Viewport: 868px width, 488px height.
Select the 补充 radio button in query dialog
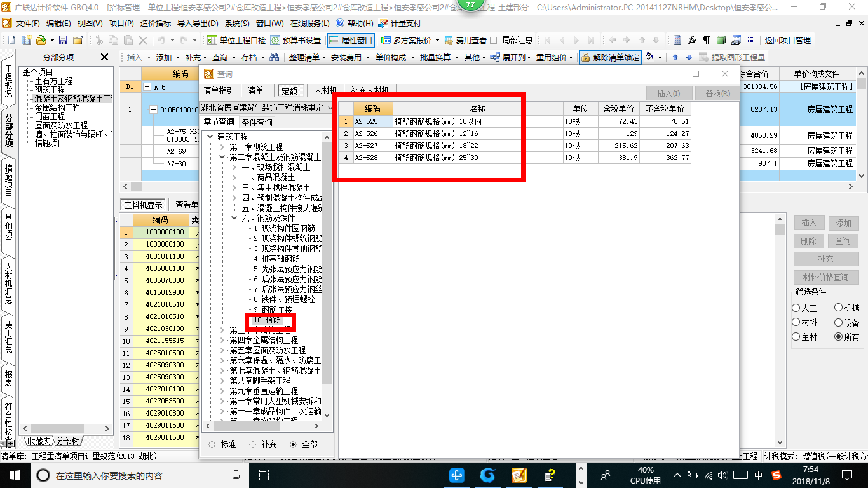tap(253, 444)
